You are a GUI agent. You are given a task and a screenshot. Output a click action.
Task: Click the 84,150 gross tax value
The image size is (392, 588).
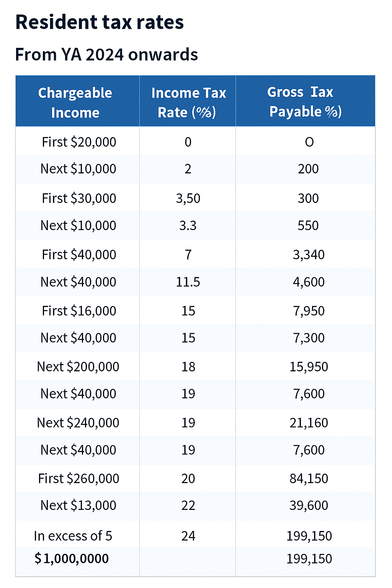point(309,479)
